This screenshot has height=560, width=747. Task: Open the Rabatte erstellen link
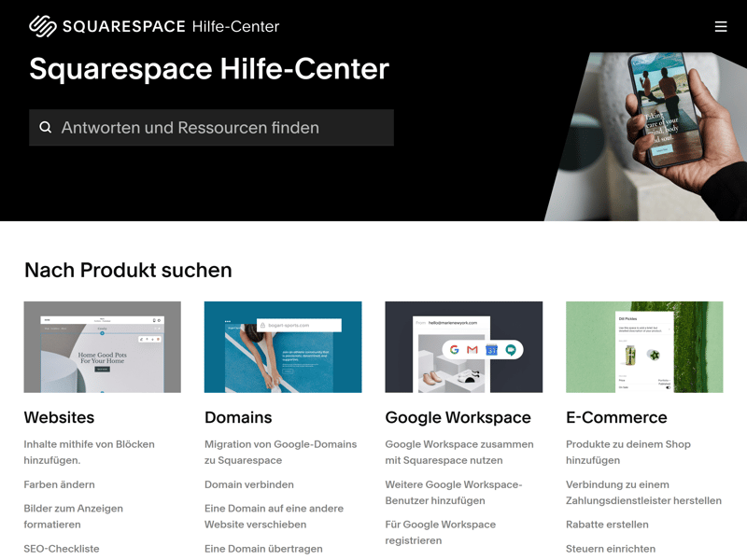(x=607, y=525)
